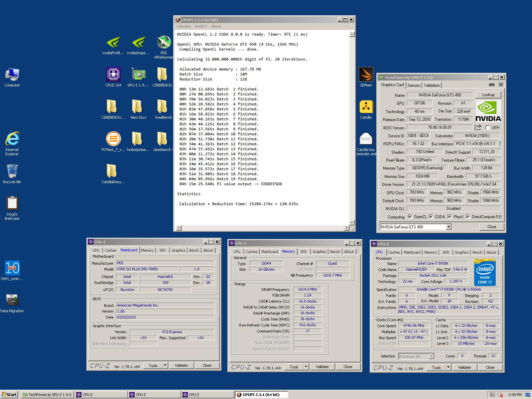Open GPU selection dropdown in GPU-Z

[449, 227]
